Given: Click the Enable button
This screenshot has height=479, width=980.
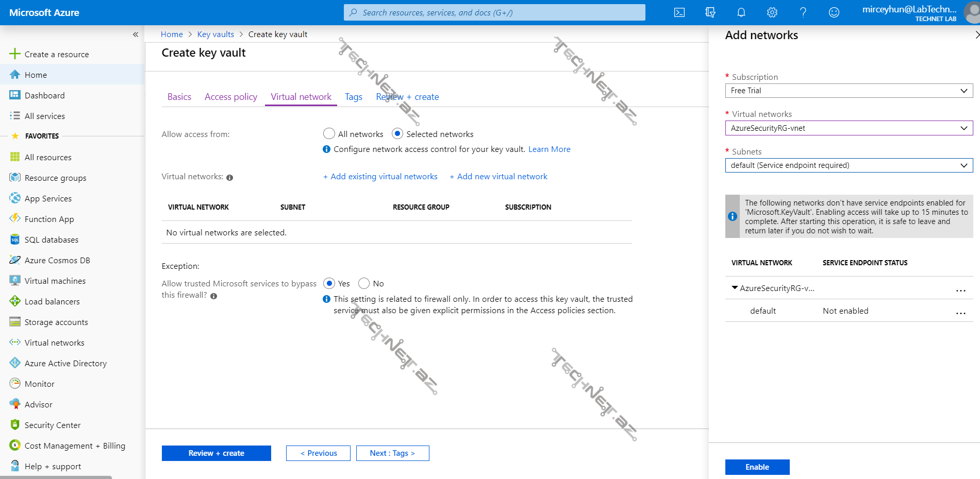Looking at the screenshot, I should (757, 467).
